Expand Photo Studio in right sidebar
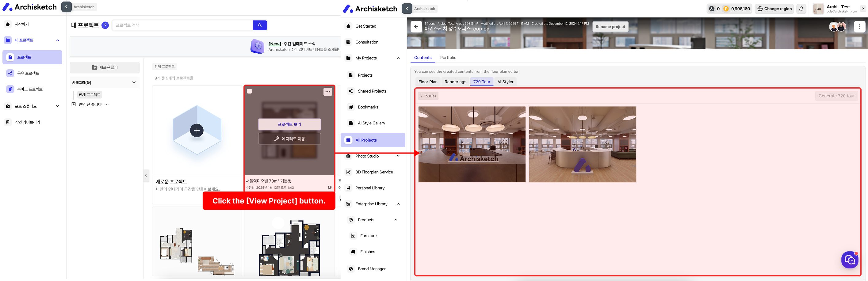The width and height of the screenshot is (868, 281). 398,156
